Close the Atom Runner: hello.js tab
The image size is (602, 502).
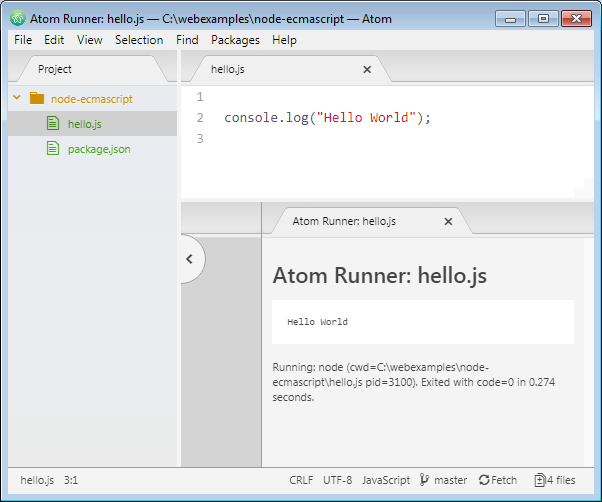coord(448,221)
